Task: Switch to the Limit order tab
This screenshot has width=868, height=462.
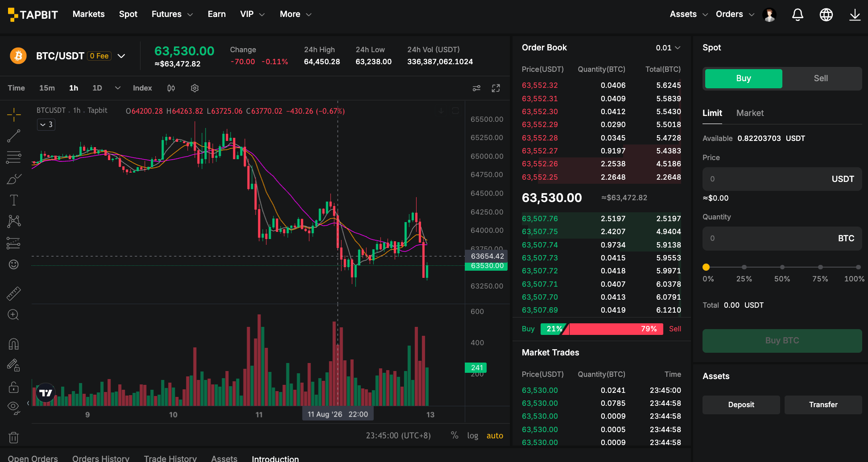Action: pyautogui.click(x=712, y=113)
